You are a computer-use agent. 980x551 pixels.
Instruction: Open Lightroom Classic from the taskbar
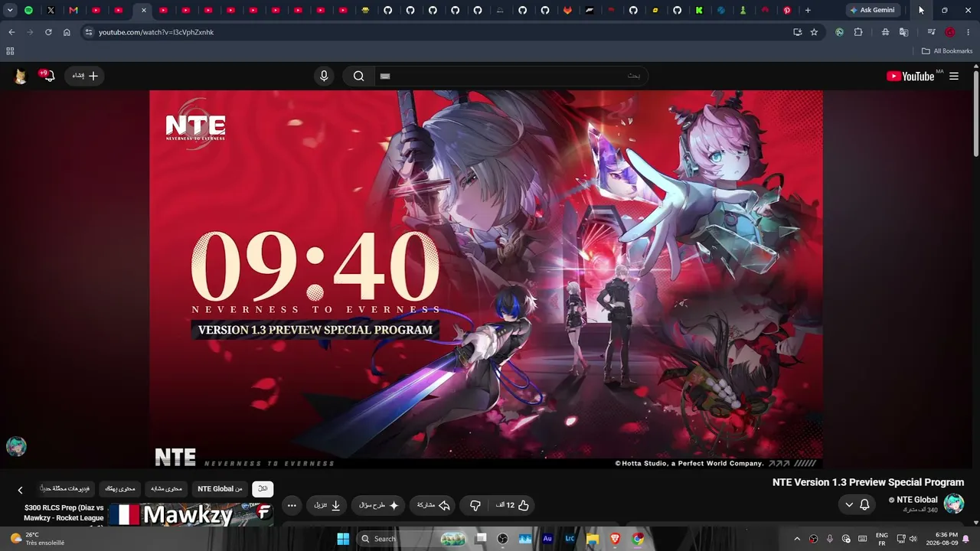point(570,539)
